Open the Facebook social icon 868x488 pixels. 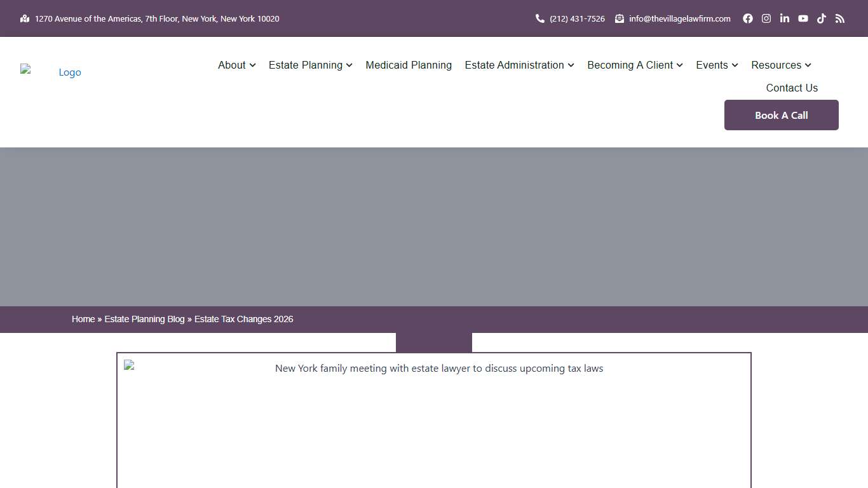coord(748,18)
